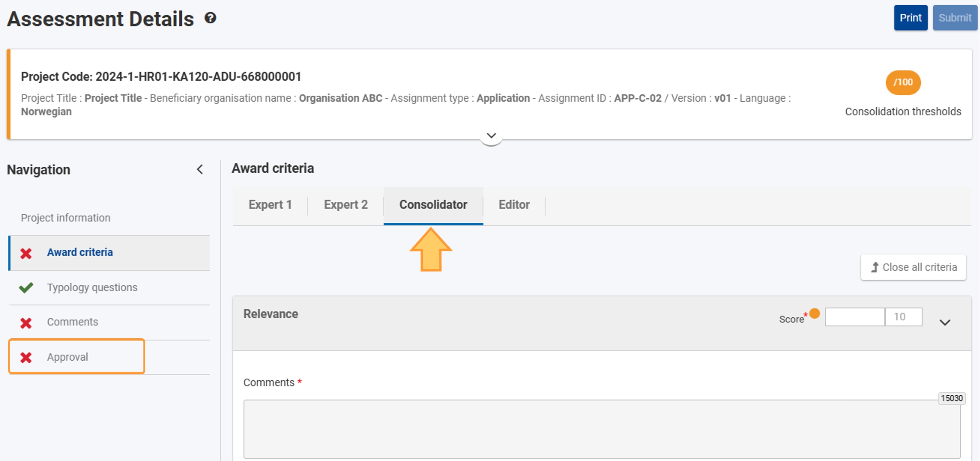Screen dimensions: 980x461
Task: Collapse the Relevance criterion chevron
Action: (x=945, y=322)
